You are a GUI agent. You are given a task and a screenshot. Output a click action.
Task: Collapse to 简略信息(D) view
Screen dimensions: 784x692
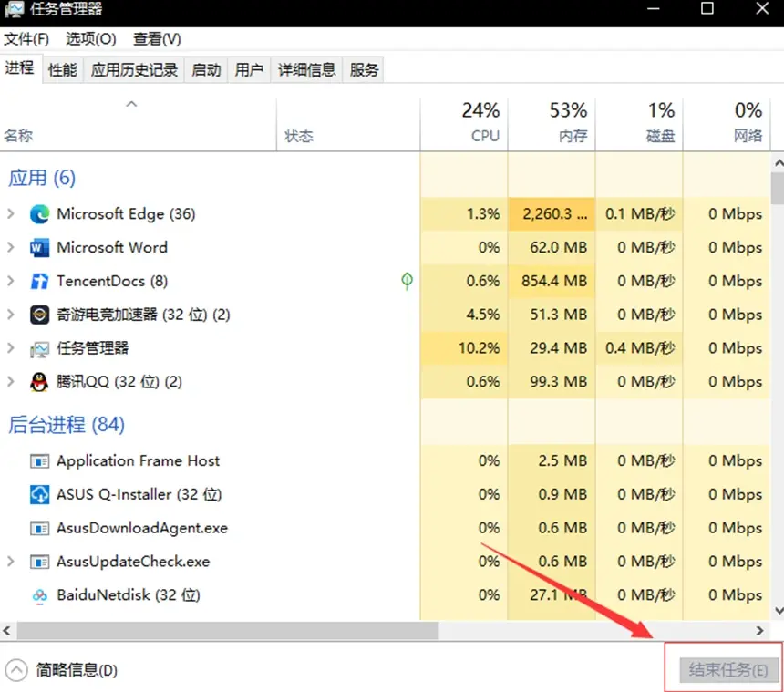tap(61, 670)
